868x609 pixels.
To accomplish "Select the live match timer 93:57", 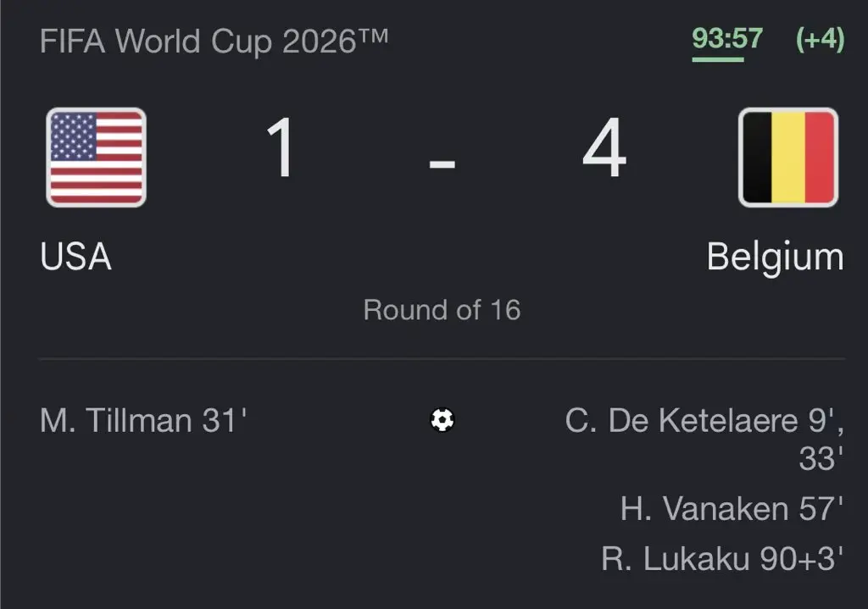I will coord(726,39).
